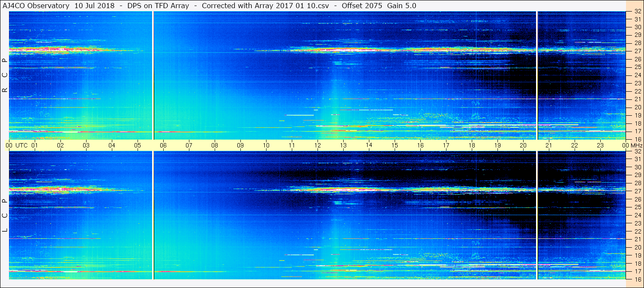Select 29 MHz tick on LCP frequency scale

(637, 175)
